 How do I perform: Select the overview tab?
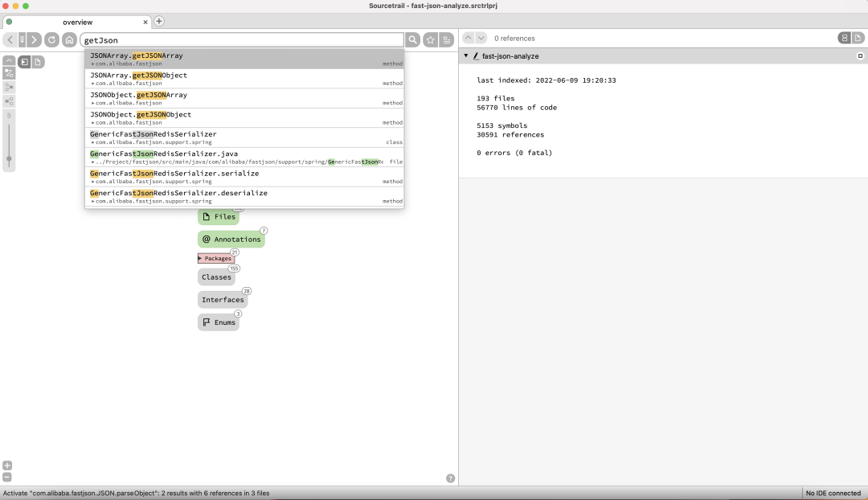[x=76, y=23]
